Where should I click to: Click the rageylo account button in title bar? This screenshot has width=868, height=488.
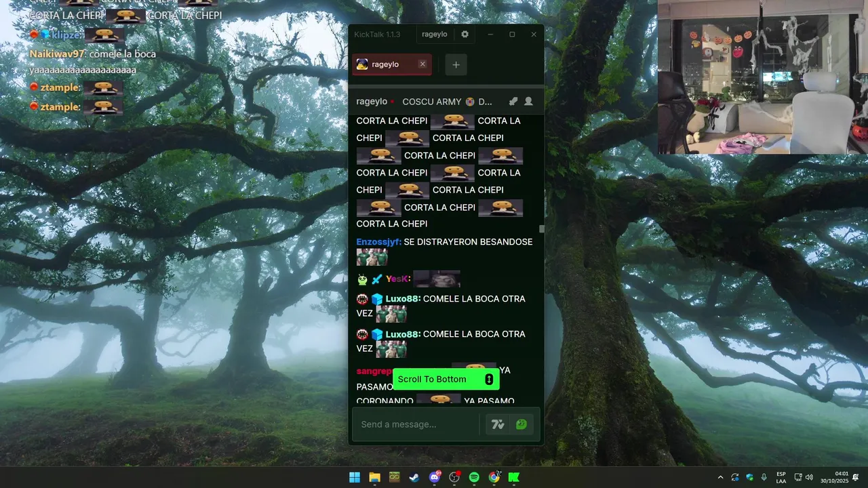pyautogui.click(x=434, y=35)
